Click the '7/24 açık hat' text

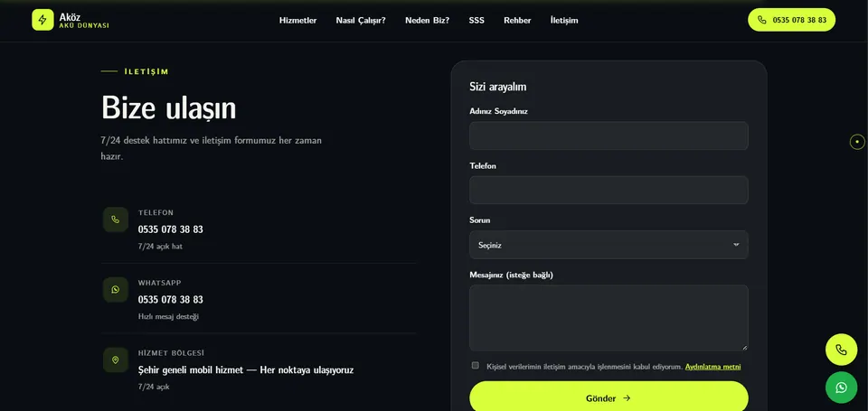pos(160,247)
